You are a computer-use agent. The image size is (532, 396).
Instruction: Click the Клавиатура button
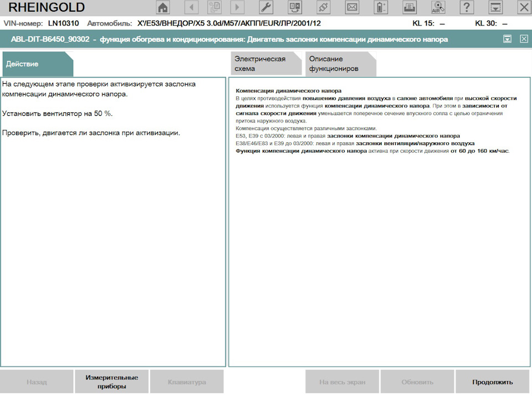point(187,382)
